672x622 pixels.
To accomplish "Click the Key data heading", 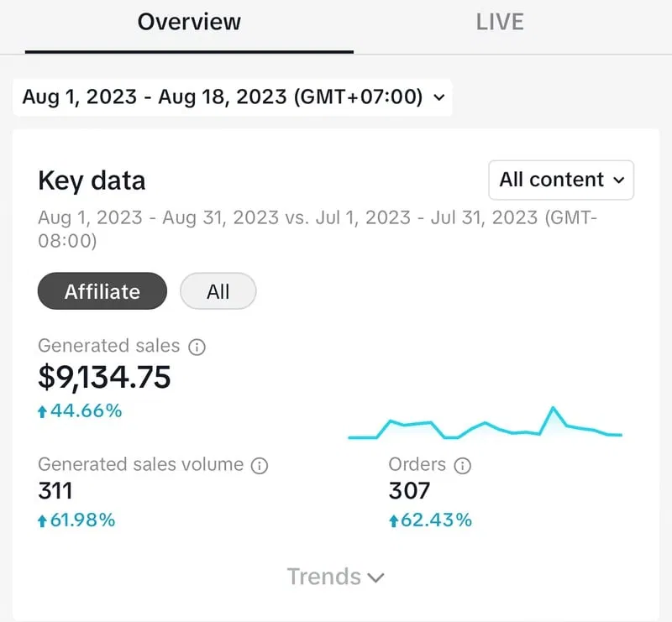I will coord(92,180).
